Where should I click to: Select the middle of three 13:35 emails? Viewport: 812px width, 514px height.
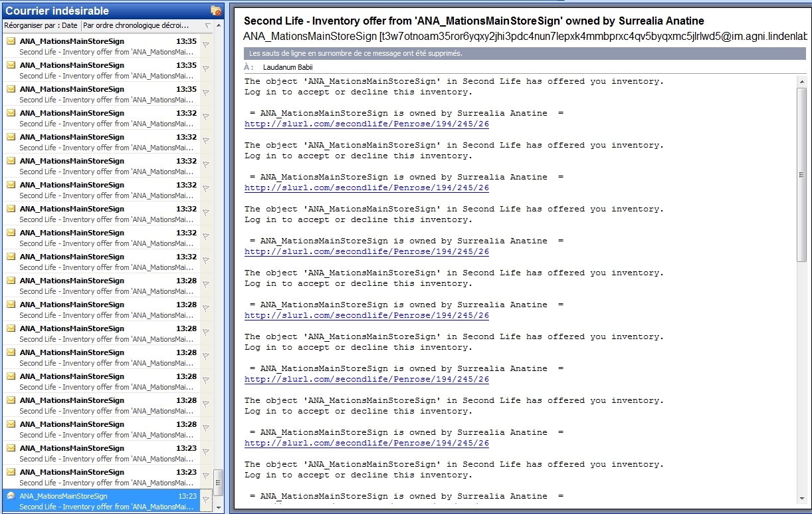click(x=101, y=70)
